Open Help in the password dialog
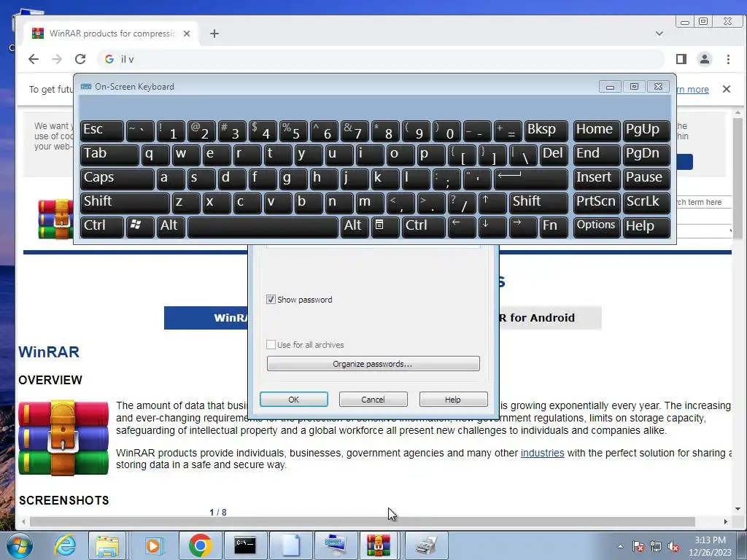The image size is (747, 560). [x=453, y=400]
